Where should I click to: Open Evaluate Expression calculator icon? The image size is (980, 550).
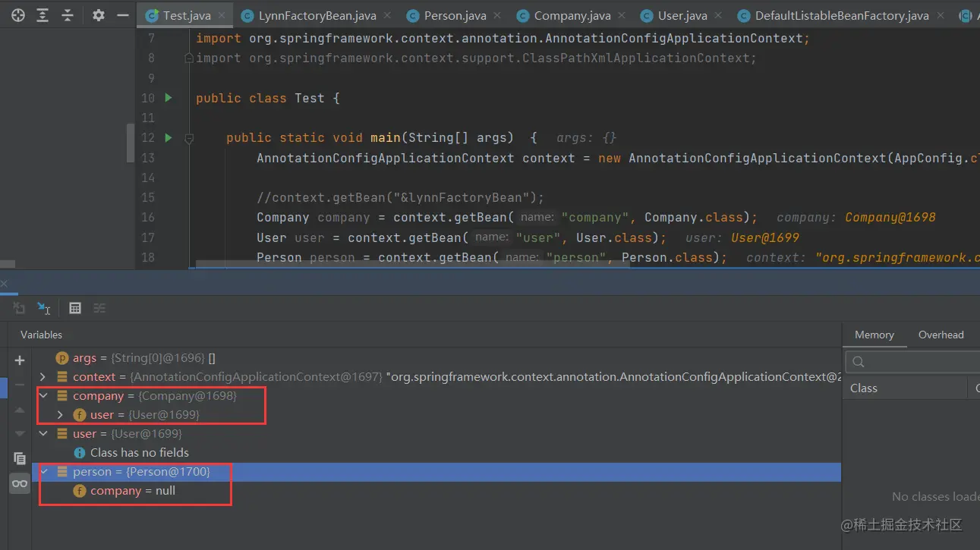(74, 308)
